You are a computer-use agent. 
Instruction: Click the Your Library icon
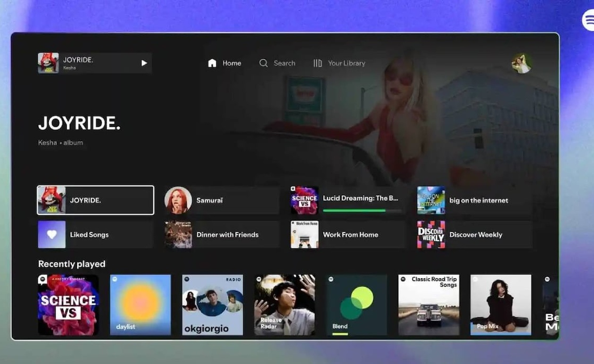317,63
